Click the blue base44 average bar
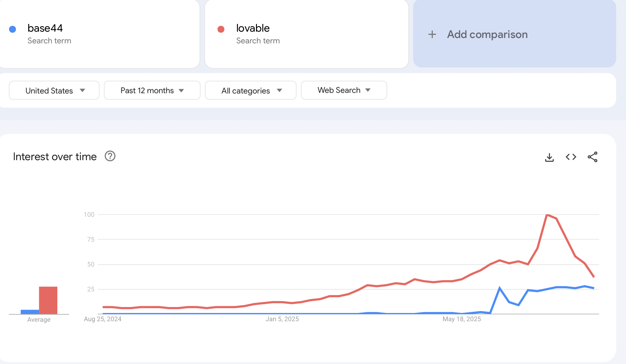This screenshot has height=364, width=626. click(x=30, y=312)
